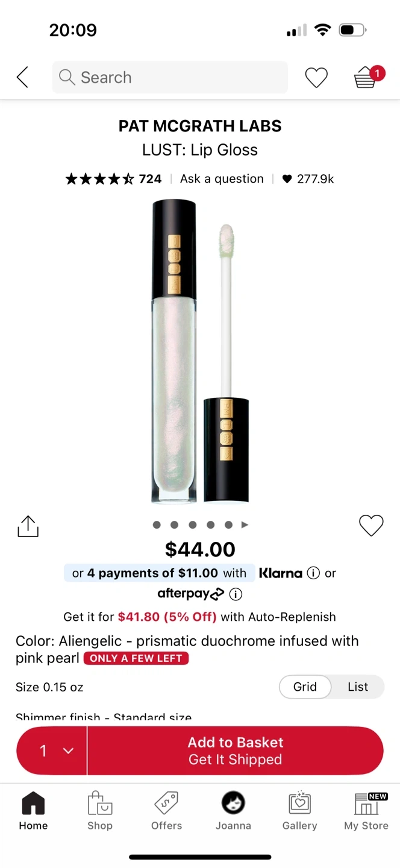Tap Add to Basket Get It Shipped
This screenshot has width=400, height=868.
236,750
